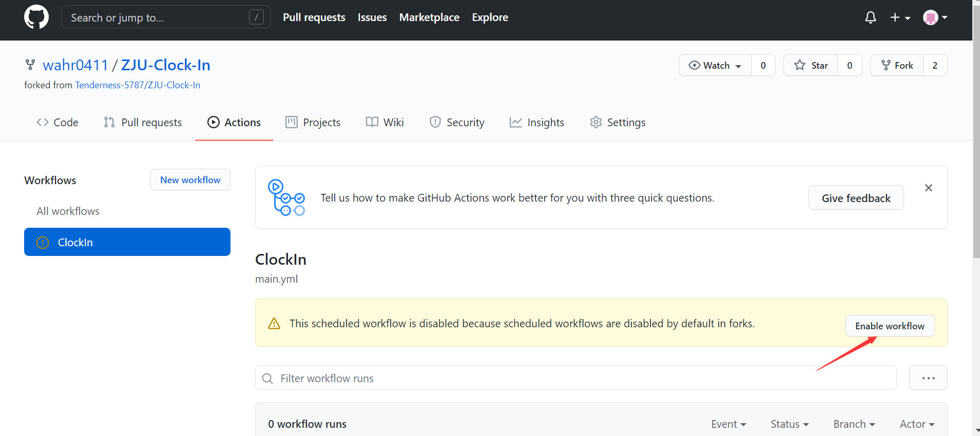This screenshot has height=436, width=980.
Task: Expand the Status filter dropdown
Action: (790, 424)
